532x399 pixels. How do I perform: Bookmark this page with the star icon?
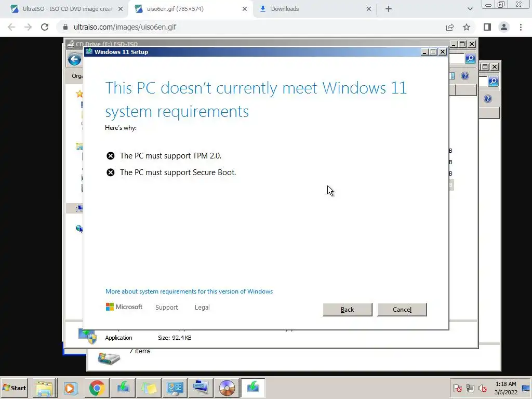pos(467,27)
